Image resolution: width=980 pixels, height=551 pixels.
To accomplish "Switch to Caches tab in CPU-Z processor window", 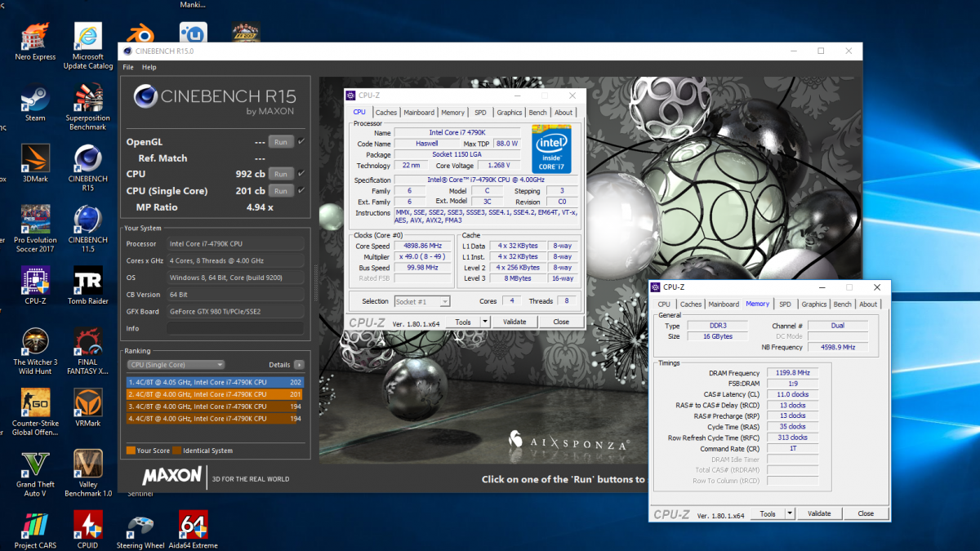I will (386, 113).
